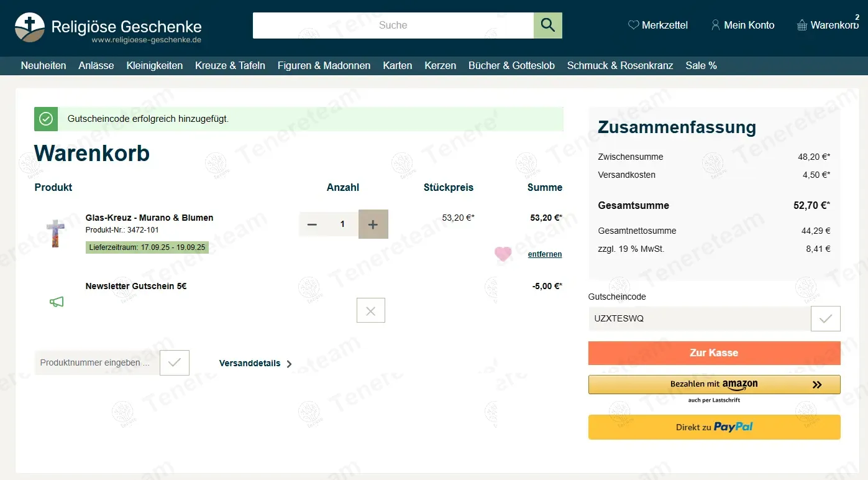Open Glas-Kreuz - Murano & Blumen product link
The width and height of the screenshot is (868, 480).
[150, 218]
